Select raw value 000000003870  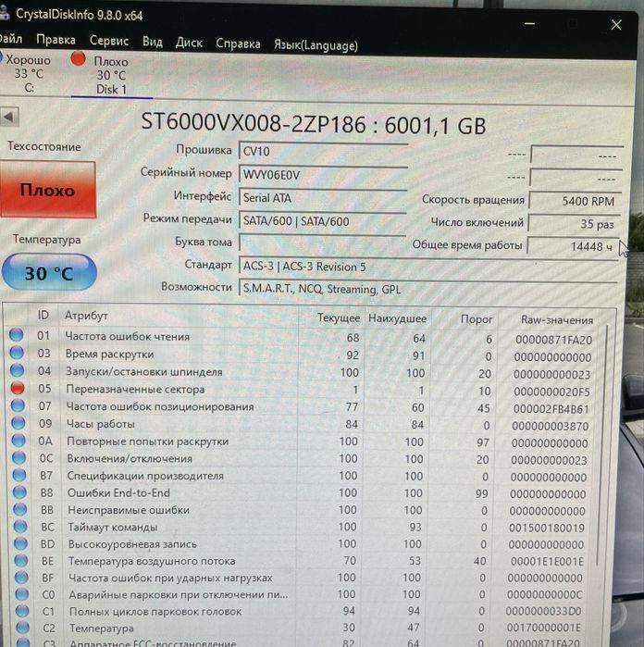click(x=551, y=427)
